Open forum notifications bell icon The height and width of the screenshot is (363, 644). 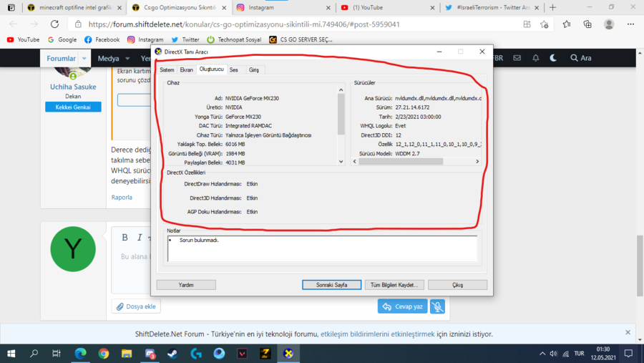(535, 58)
